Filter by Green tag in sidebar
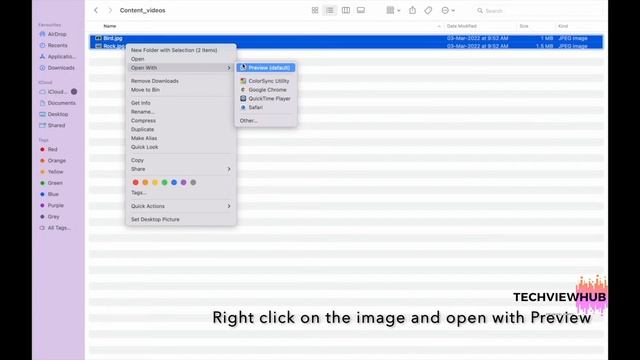Viewport: 640px width, 360px height. pos(55,183)
